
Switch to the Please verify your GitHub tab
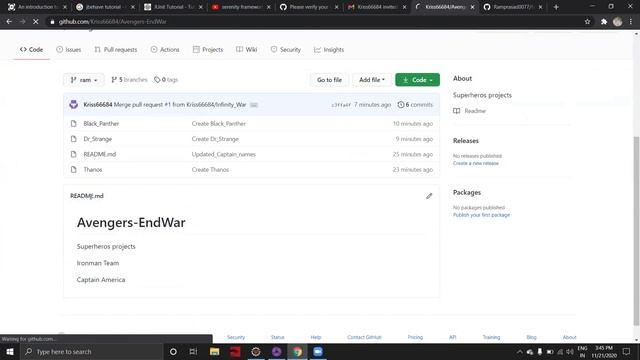coord(309,7)
